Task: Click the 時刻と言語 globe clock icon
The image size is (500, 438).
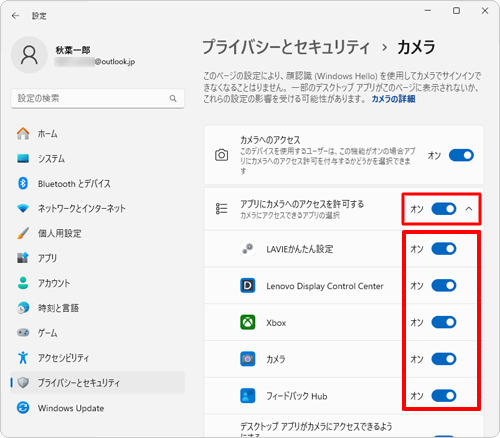Action: click(23, 308)
